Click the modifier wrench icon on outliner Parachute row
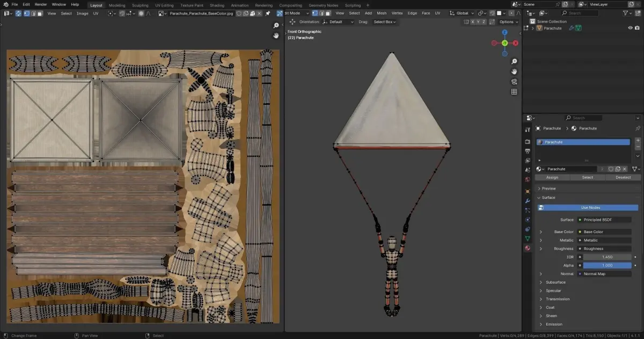The image size is (644, 339). (572, 28)
